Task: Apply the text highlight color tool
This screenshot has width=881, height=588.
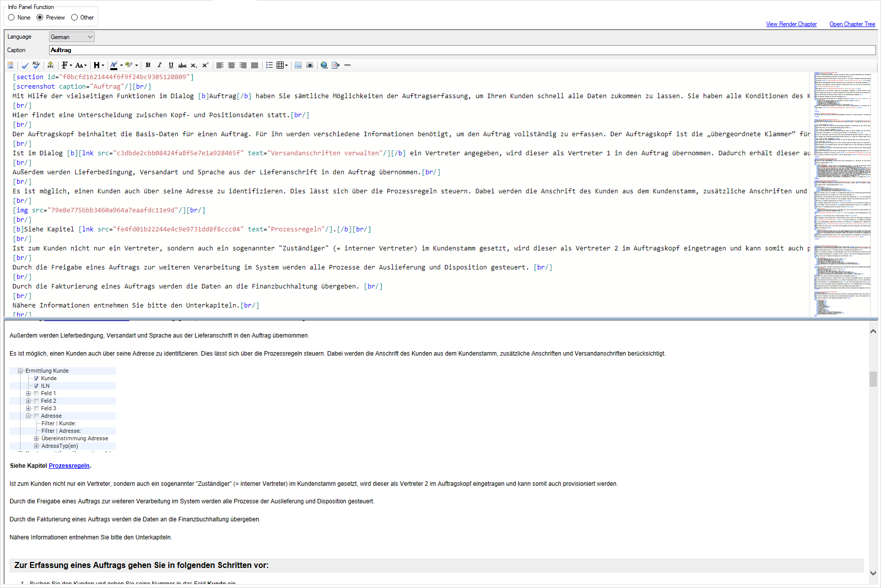Action: pos(129,65)
